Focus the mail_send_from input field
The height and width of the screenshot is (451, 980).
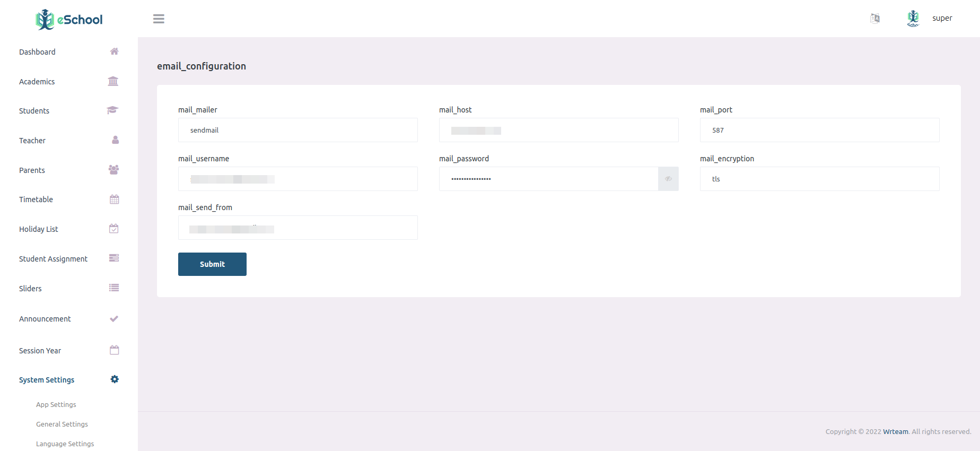coord(298,228)
